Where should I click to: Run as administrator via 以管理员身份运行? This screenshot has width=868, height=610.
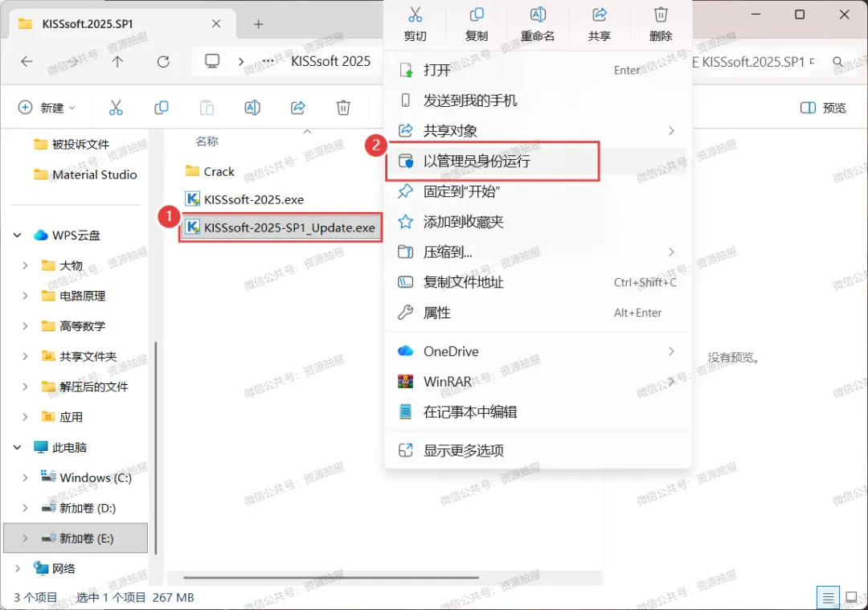pos(538,161)
